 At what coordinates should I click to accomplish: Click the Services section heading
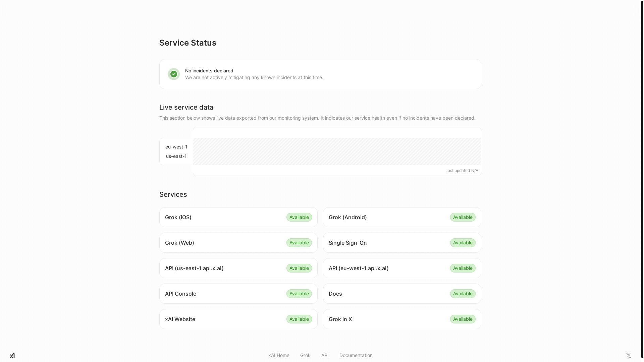[x=173, y=194]
